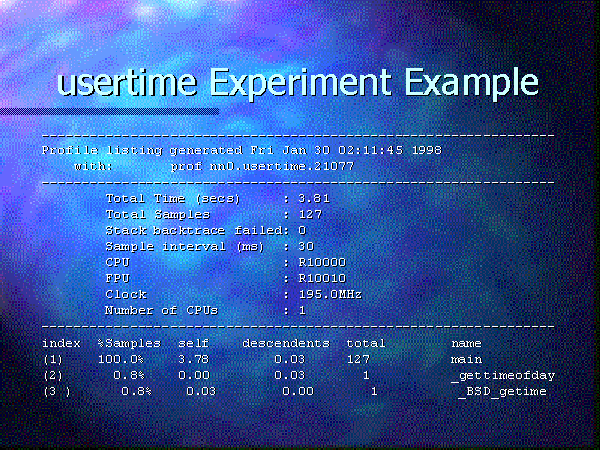The width and height of the screenshot is (600, 450).
Task: Click the "name" column header
Action: [467, 343]
